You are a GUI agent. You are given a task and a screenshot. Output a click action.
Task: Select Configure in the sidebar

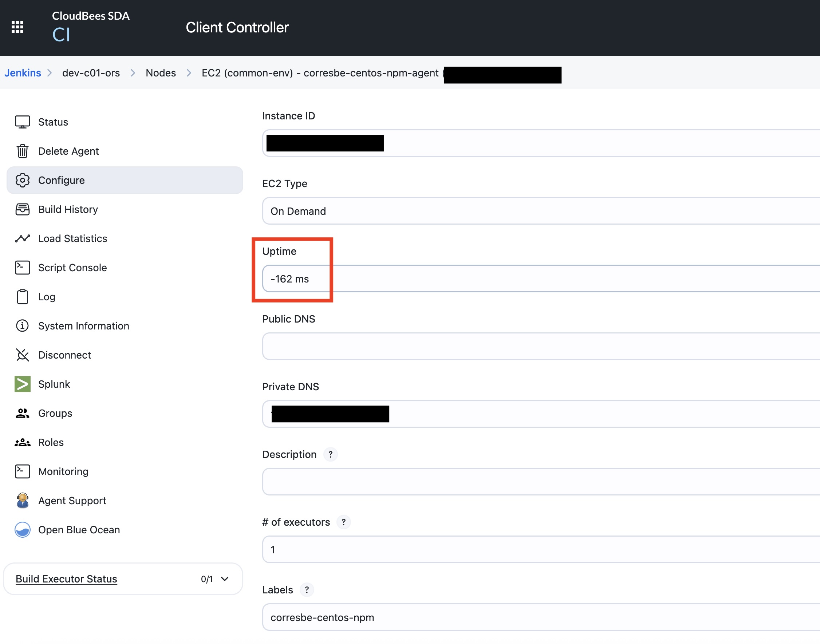tap(125, 180)
